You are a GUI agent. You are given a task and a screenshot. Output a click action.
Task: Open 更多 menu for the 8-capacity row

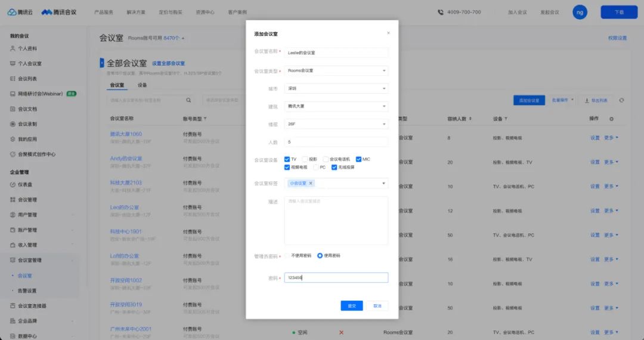pos(611,138)
